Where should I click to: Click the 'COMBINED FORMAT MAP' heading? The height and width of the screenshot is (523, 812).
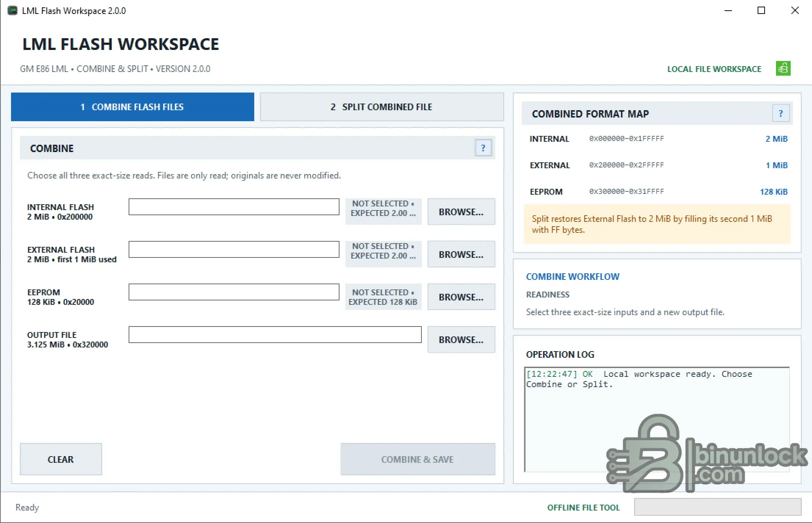[590, 114]
